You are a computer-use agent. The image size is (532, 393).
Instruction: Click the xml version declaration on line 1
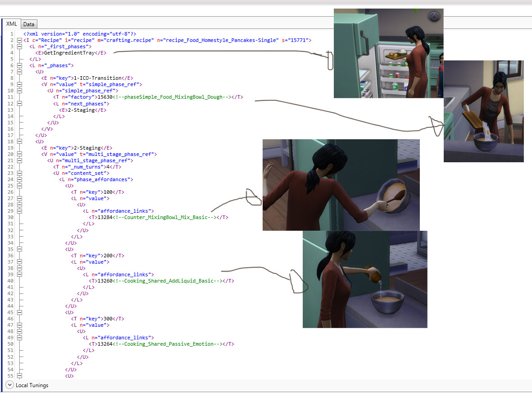coord(80,34)
